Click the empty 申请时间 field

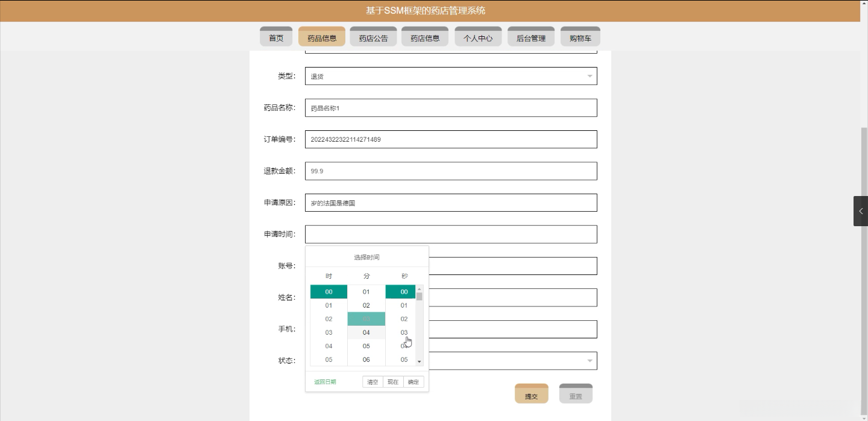(x=451, y=234)
